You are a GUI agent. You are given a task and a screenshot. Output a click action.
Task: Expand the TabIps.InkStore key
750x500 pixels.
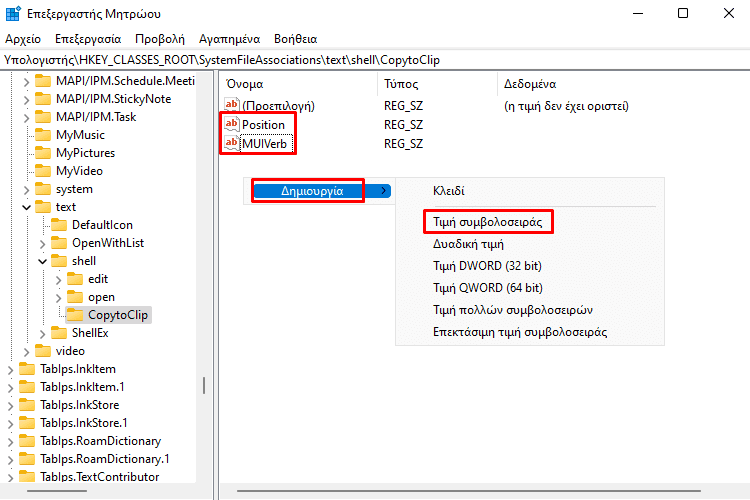tap(10, 406)
